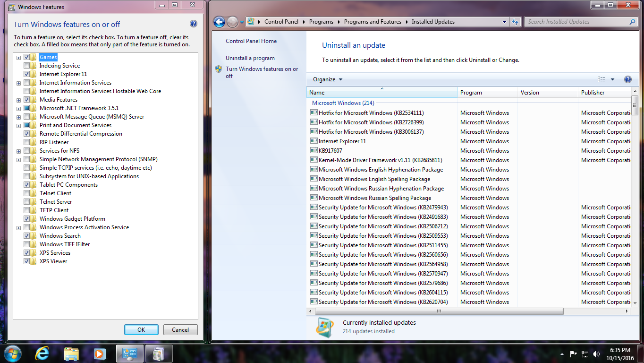Sort updates by the Name column header

[382, 93]
